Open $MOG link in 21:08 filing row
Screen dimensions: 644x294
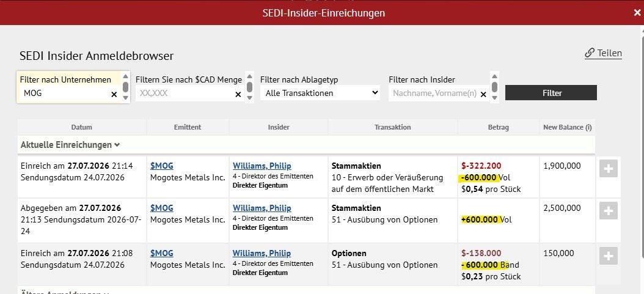[x=162, y=253]
